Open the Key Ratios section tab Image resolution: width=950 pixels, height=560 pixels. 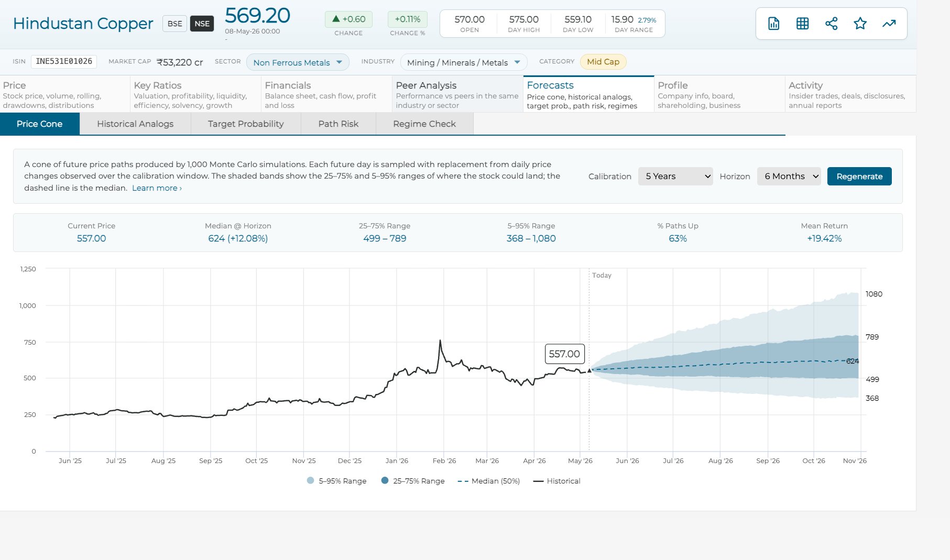[195, 94]
